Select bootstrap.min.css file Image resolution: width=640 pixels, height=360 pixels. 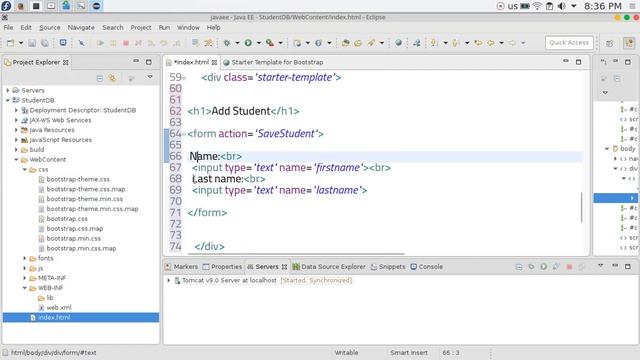73,238
